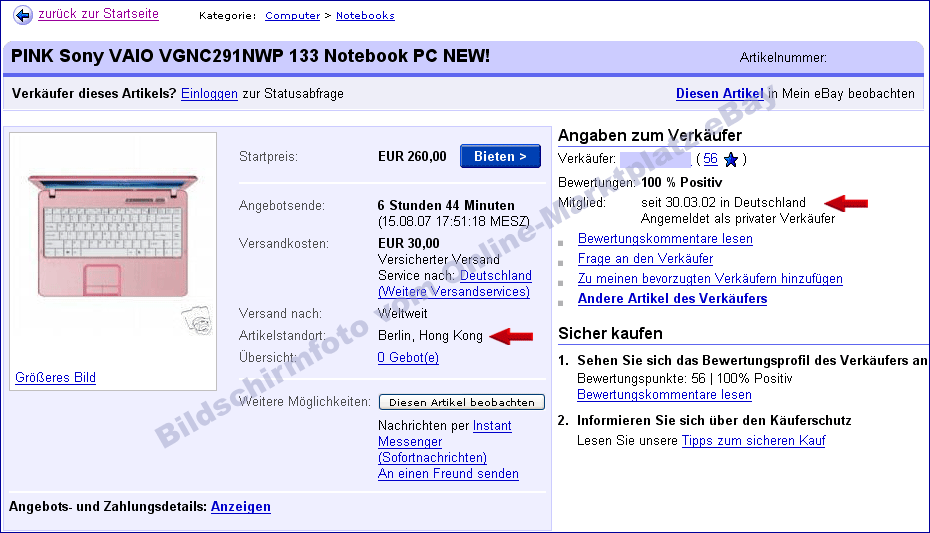Screen dimensions: 930x533
Task: Click the start price 'EUR 260,00'
Action: click(412, 157)
